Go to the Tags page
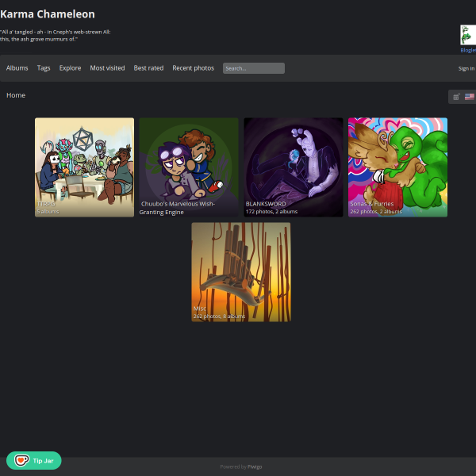 pyautogui.click(x=44, y=68)
